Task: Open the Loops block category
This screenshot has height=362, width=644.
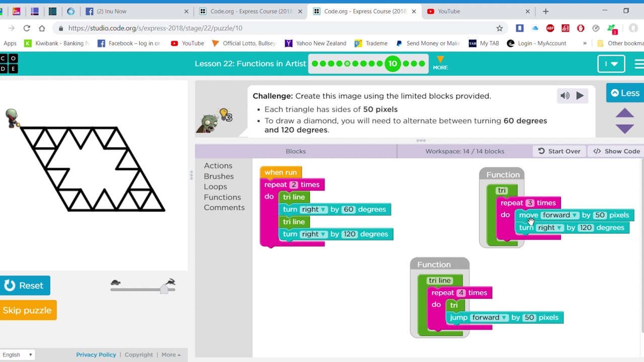Action: click(215, 187)
